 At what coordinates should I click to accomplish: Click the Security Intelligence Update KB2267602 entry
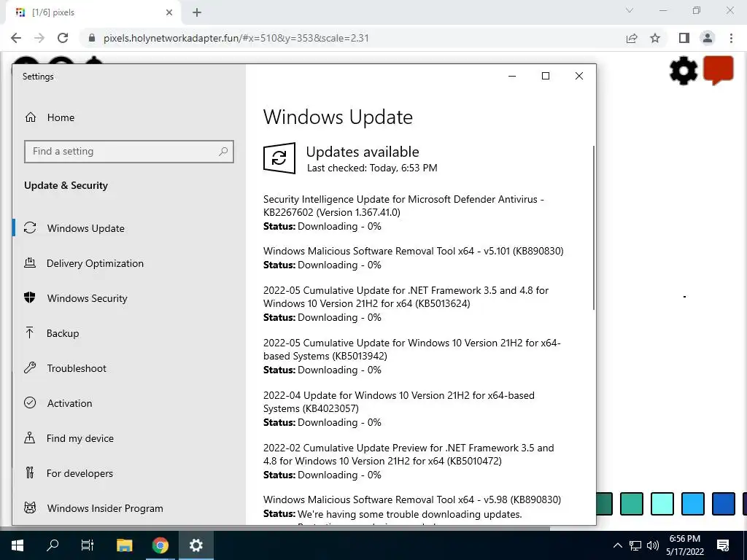(x=403, y=212)
